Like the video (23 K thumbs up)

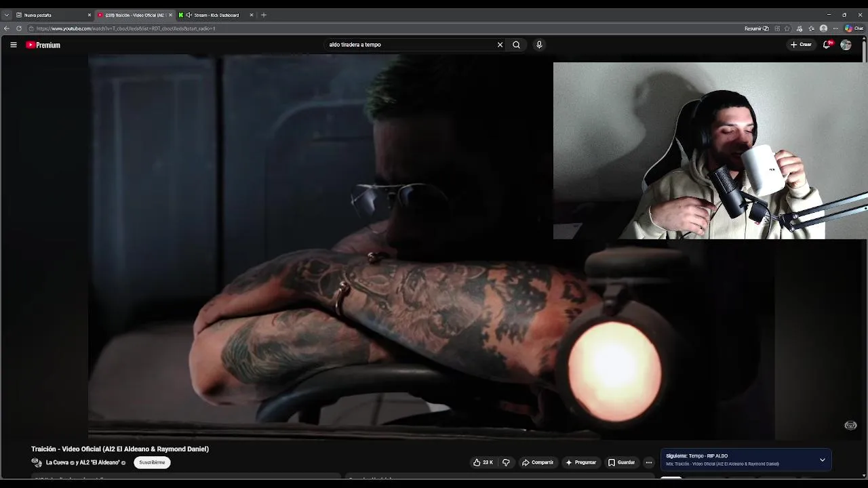(483, 462)
